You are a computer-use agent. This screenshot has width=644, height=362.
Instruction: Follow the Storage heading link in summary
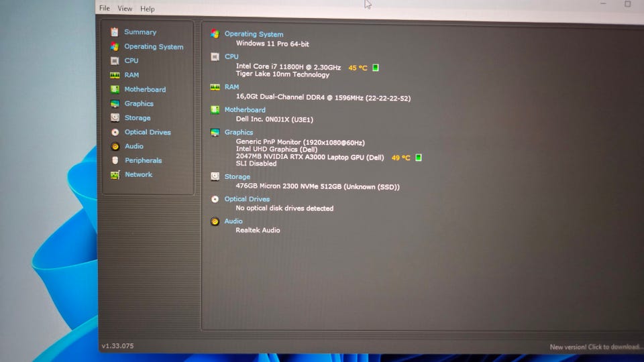click(x=237, y=177)
